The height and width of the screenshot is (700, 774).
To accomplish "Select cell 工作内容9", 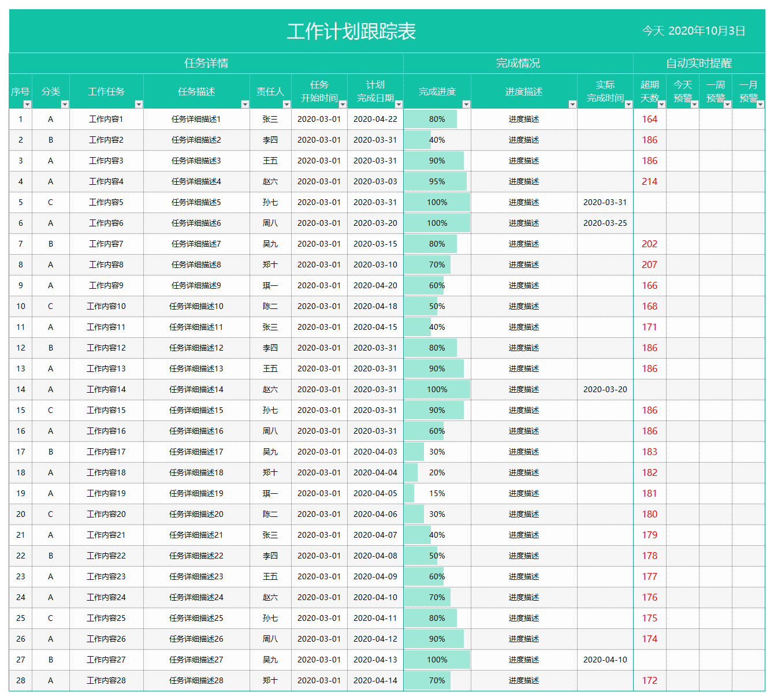I will 106,285.
